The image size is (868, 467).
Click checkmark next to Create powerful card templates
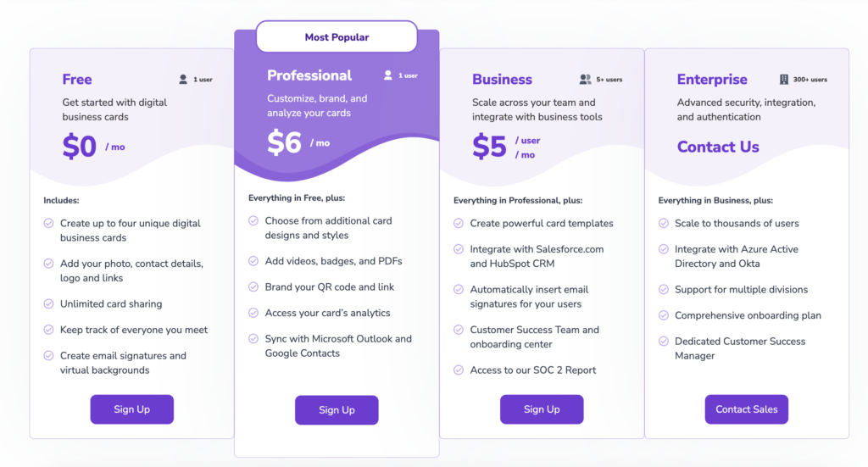(x=459, y=224)
